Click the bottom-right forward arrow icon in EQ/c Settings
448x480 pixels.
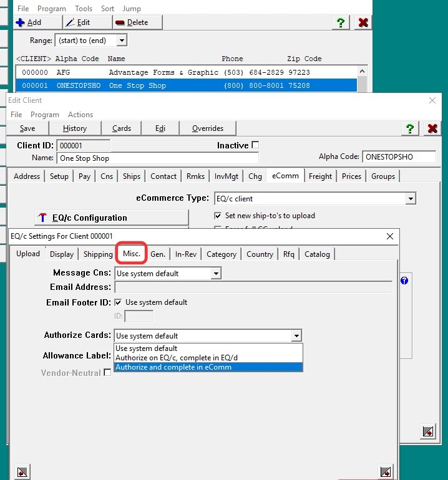[385, 472]
